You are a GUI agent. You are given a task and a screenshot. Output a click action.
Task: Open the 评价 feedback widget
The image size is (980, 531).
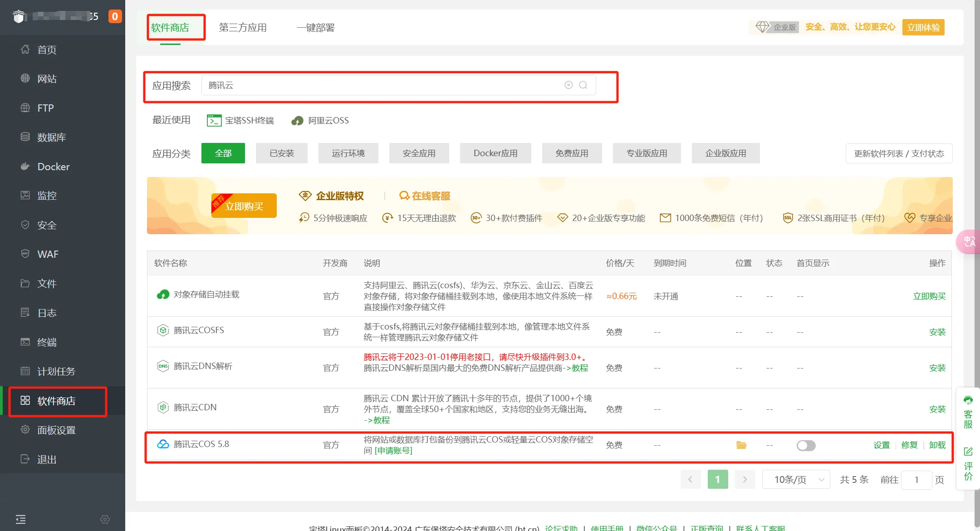tap(968, 464)
